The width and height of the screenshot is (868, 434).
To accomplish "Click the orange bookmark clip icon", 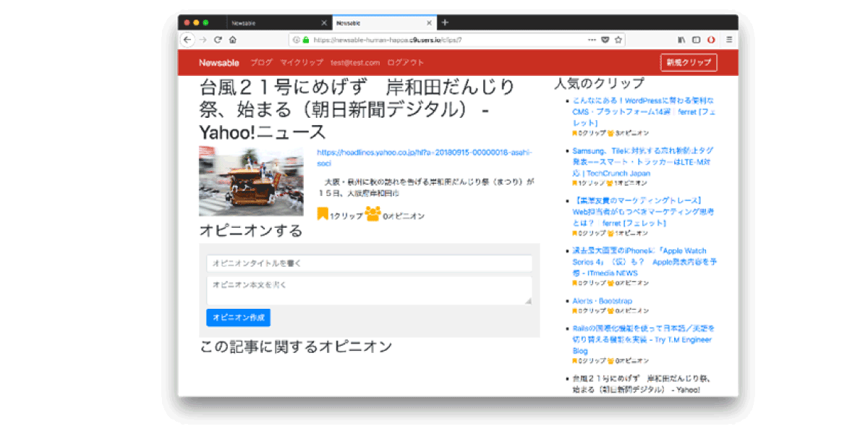I will click(x=323, y=213).
